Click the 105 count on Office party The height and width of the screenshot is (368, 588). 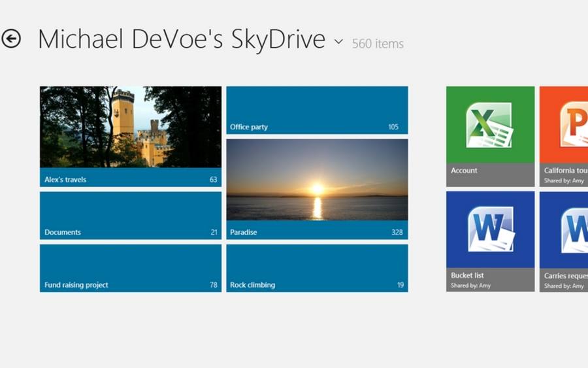393,127
